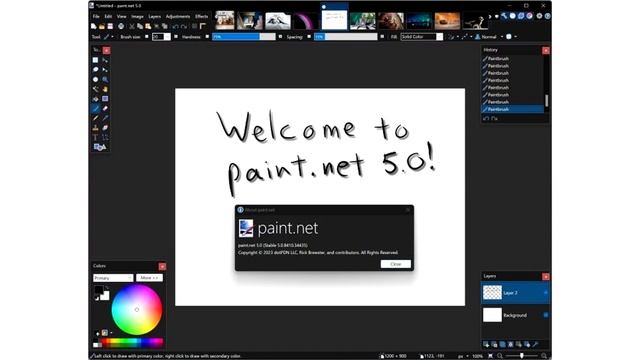Open the File menu
This screenshot has height=360, width=640.
click(96, 17)
